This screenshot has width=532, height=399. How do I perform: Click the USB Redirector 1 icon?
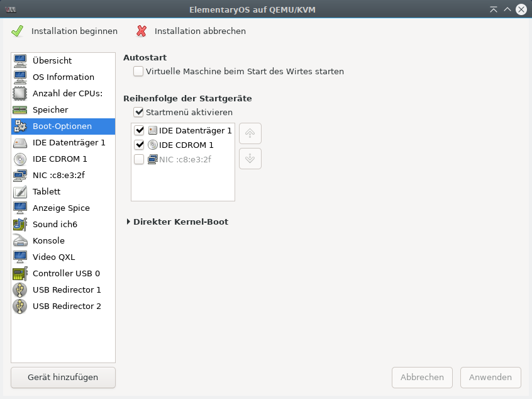click(x=20, y=289)
